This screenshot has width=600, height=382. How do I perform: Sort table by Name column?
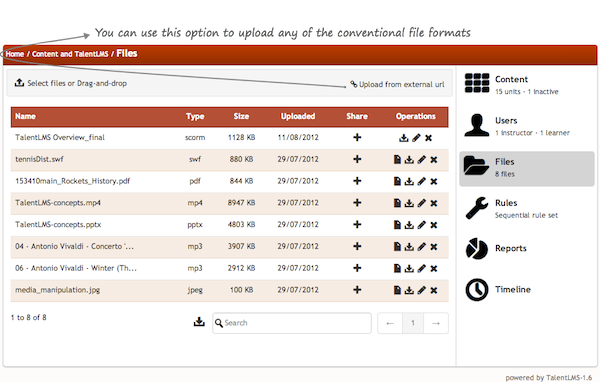[x=25, y=116]
